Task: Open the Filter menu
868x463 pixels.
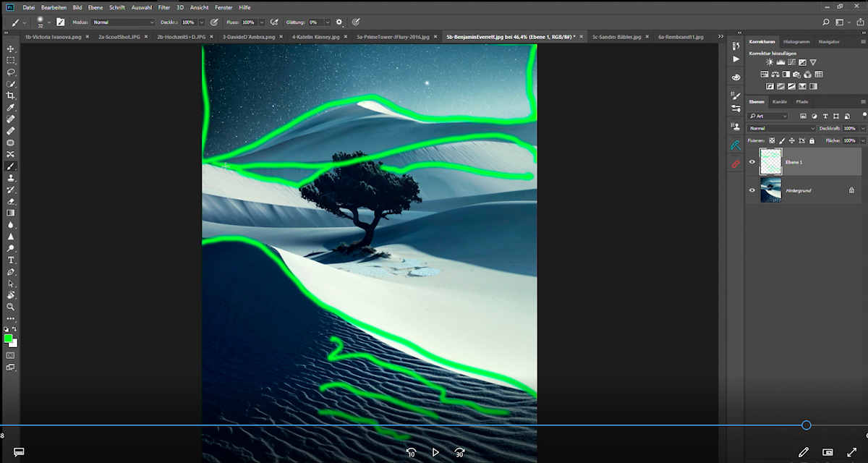Action: pyautogui.click(x=164, y=7)
